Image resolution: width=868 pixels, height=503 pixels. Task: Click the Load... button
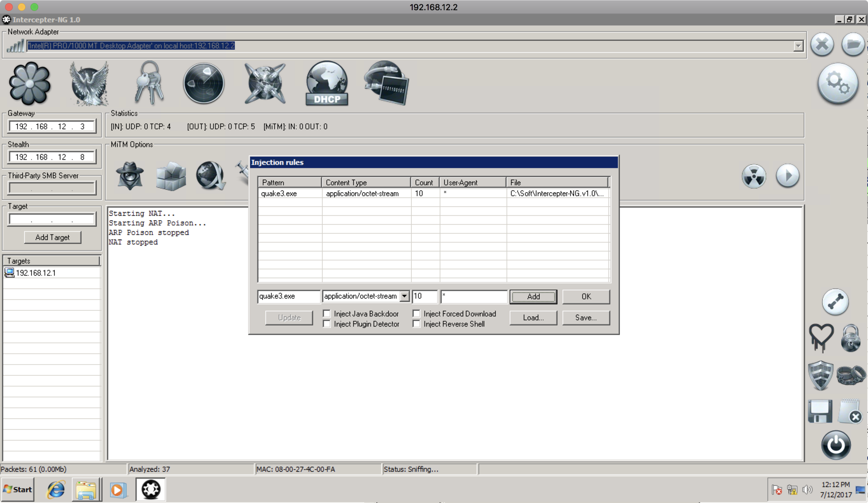[533, 318]
